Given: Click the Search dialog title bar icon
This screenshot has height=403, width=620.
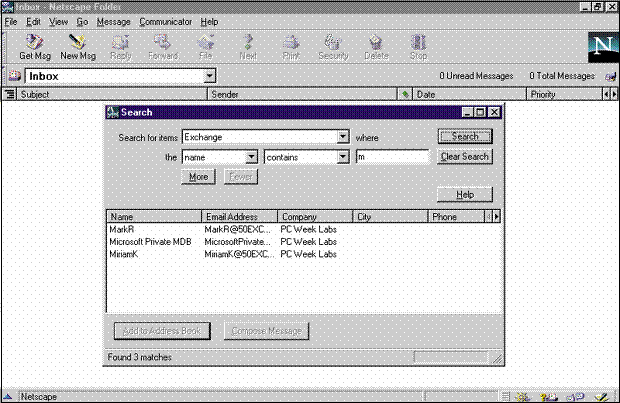Looking at the screenshot, I should (113, 112).
